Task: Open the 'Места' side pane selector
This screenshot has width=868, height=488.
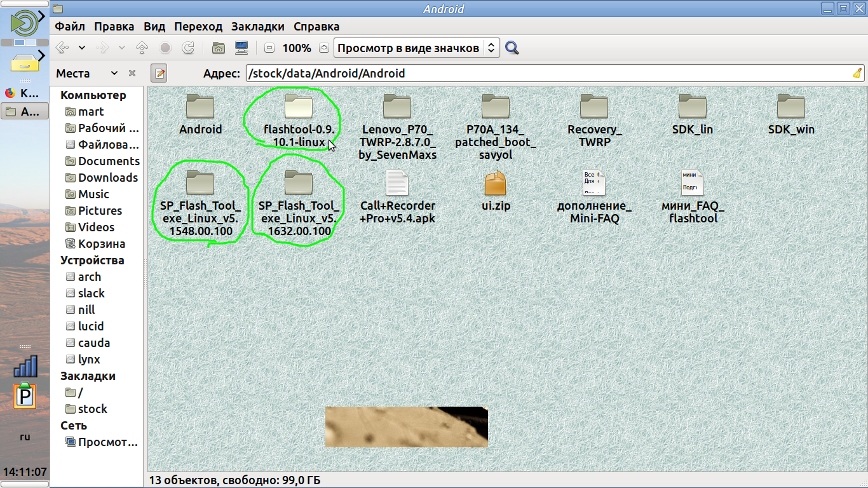Action: 87,73
